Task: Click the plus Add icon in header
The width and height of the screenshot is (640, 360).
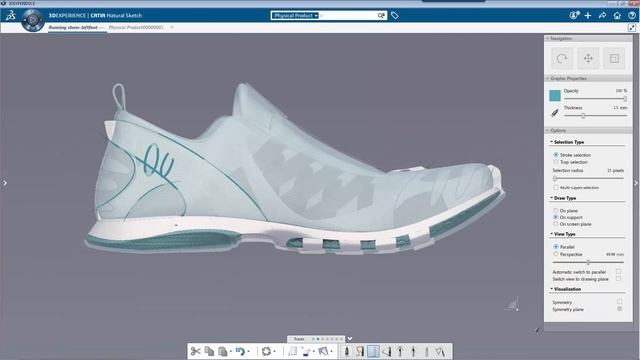Action: tap(588, 16)
